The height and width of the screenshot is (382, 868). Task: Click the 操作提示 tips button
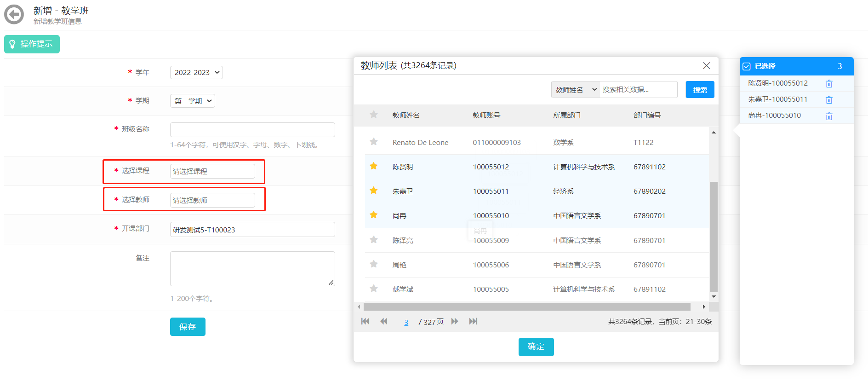pyautogui.click(x=32, y=44)
